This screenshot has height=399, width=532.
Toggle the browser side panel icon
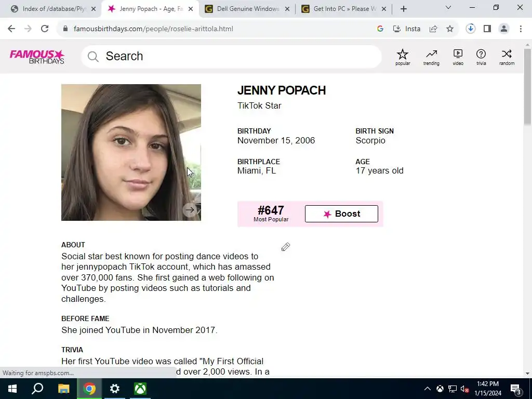point(487,29)
